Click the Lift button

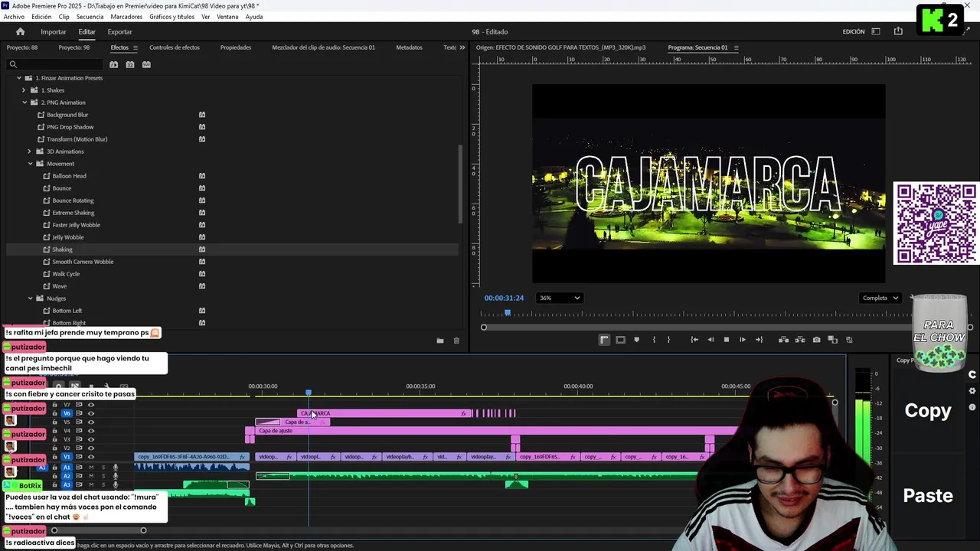[x=783, y=340]
